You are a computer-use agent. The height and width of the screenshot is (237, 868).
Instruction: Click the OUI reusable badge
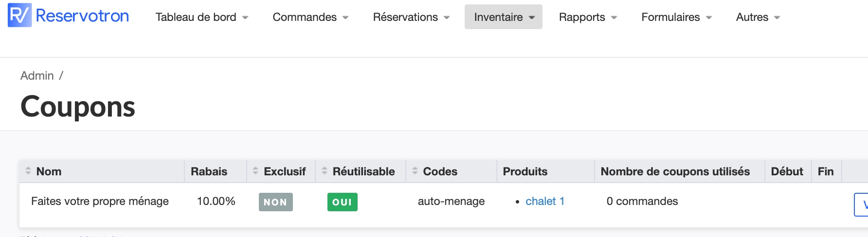[342, 202]
